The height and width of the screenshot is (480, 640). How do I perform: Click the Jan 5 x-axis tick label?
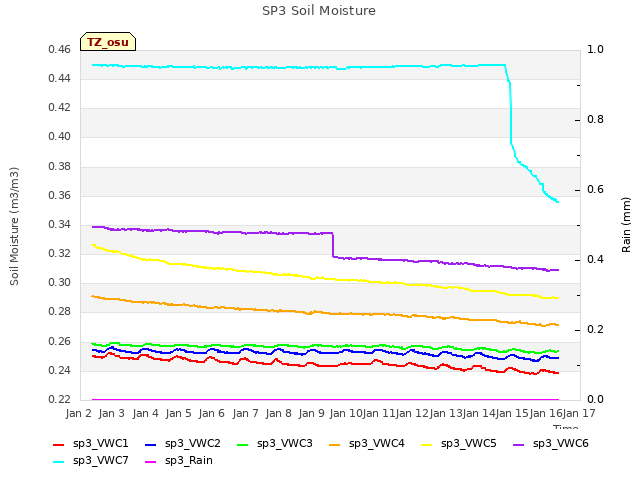[178, 413]
